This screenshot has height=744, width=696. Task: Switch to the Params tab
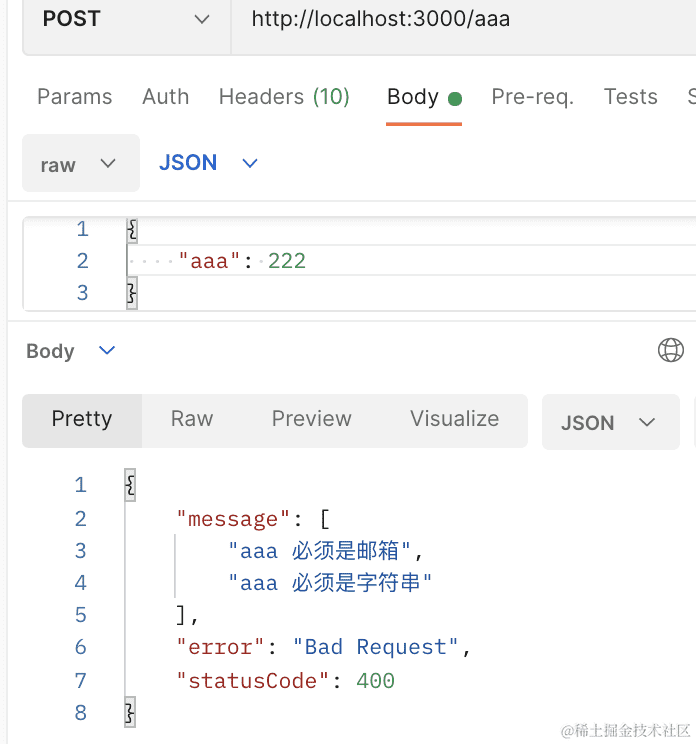[x=74, y=97]
